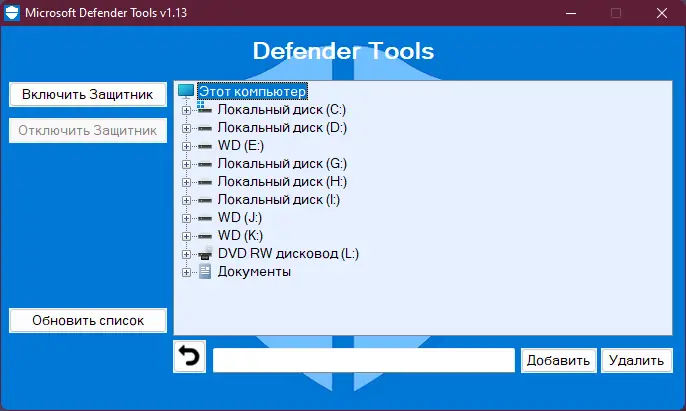
Task: Click the drive icon next to WD (E:)
Action: 204,146
